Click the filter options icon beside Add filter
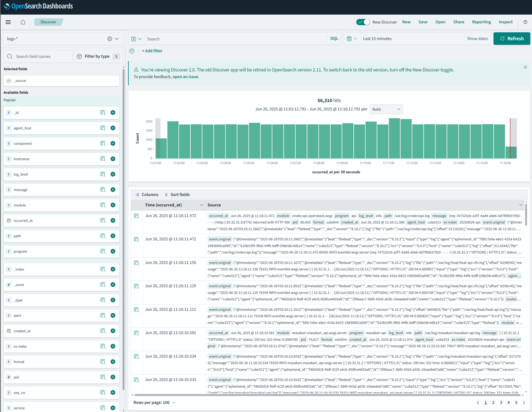 tap(132, 51)
